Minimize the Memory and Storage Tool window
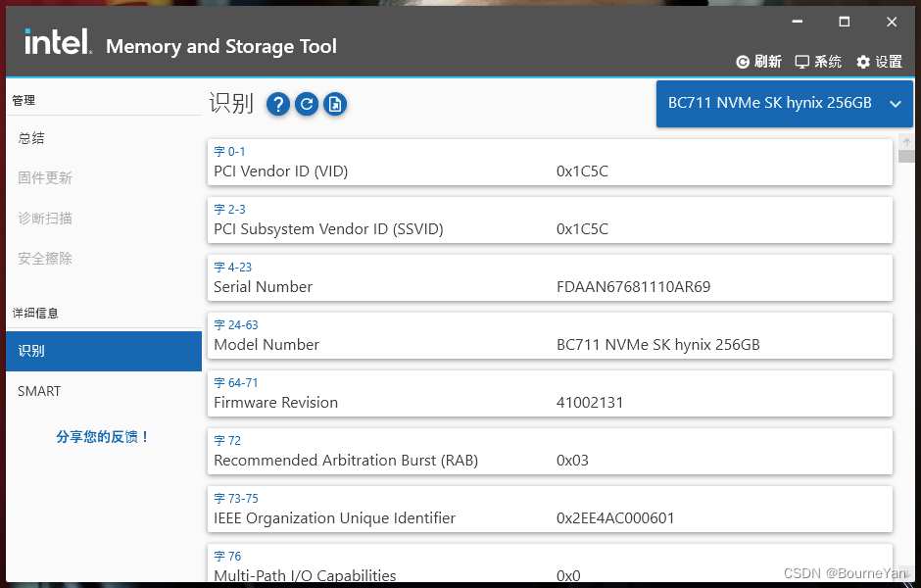The width and height of the screenshot is (921, 588). point(798,22)
